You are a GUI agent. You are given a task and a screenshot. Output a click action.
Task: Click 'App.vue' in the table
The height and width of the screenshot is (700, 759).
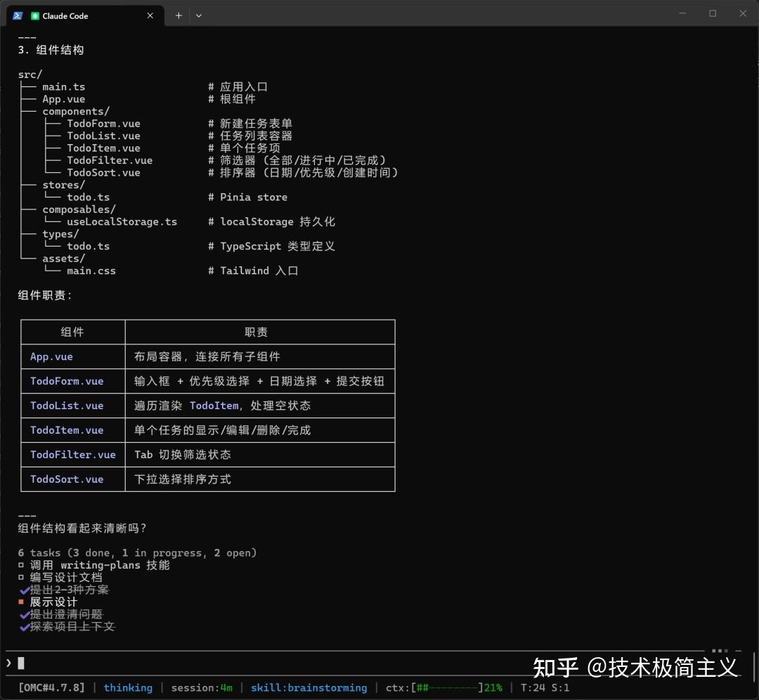pyautogui.click(x=51, y=357)
